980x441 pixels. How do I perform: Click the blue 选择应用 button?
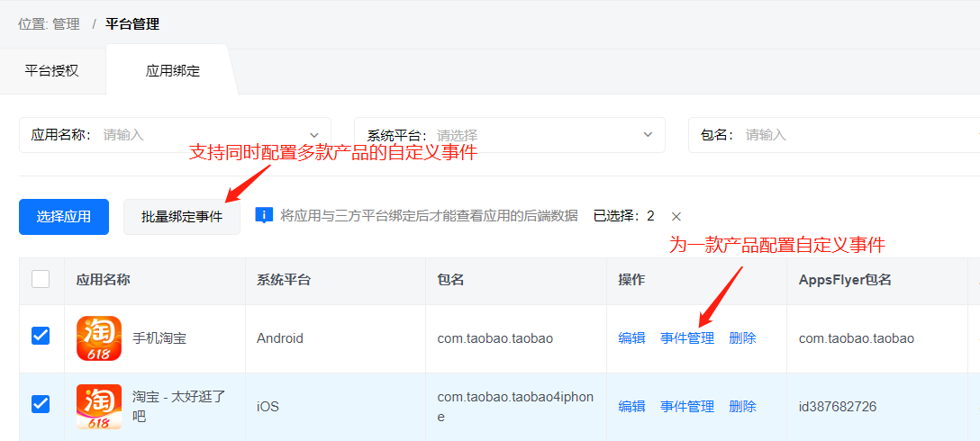[x=64, y=217]
